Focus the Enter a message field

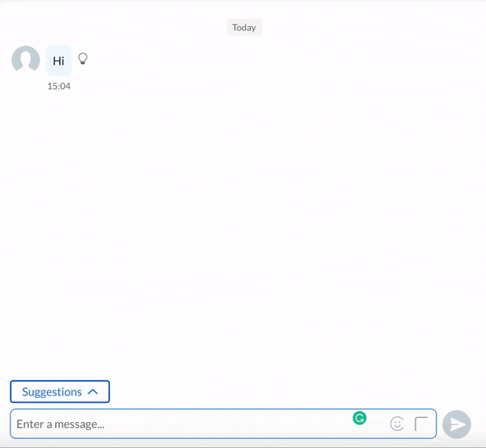tap(178, 424)
